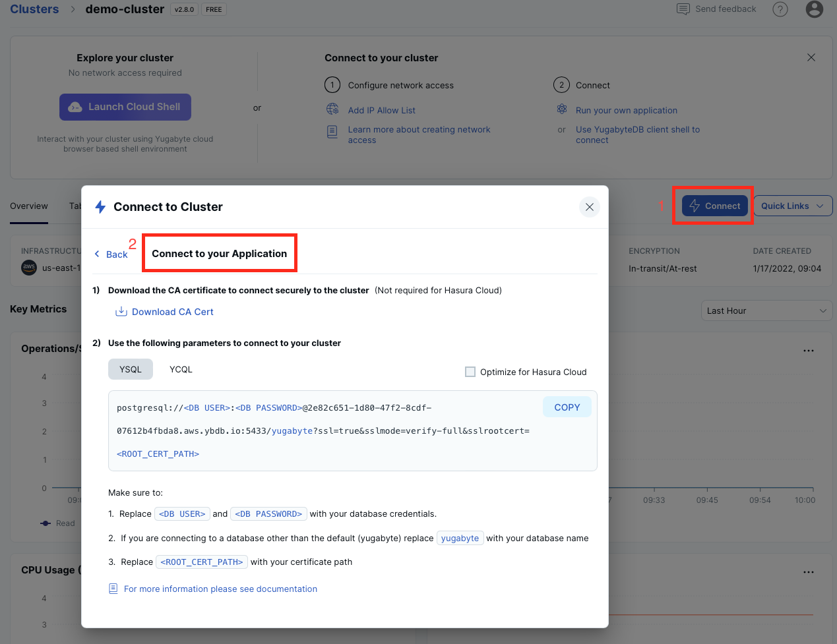This screenshot has width=837, height=644.
Task: Open Add IP Allow List link
Action: pyautogui.click(x=382, y=110)
